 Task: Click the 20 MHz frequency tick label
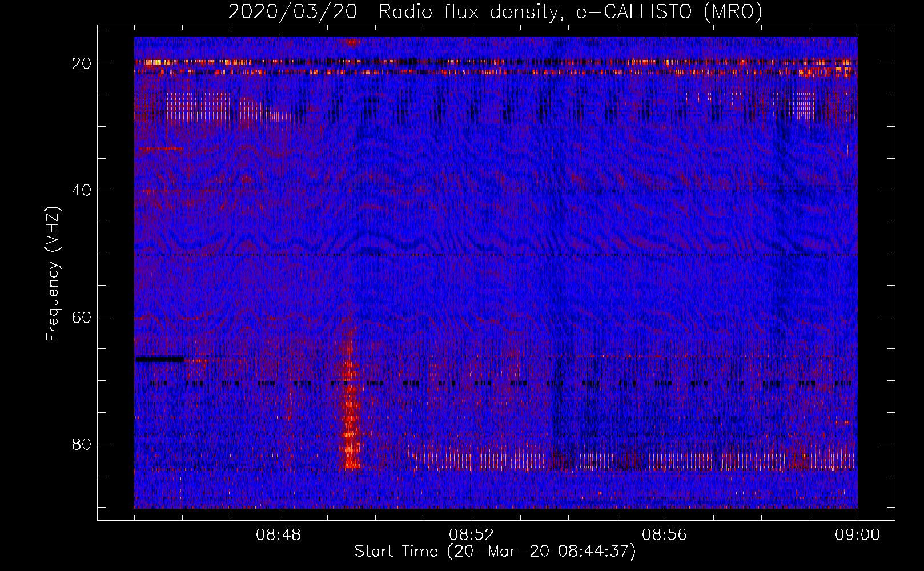[x=82, y=63]
